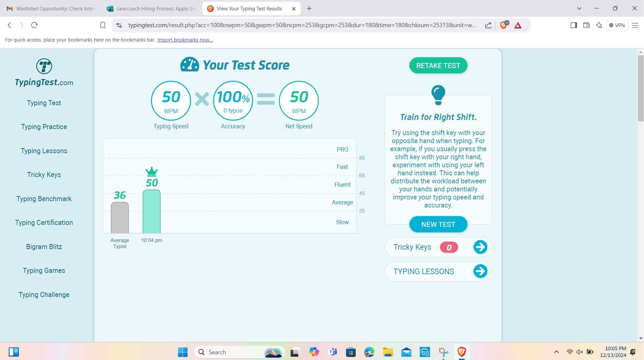
Task: Open the browser tab search chevron
Action: tap(579, 8)
